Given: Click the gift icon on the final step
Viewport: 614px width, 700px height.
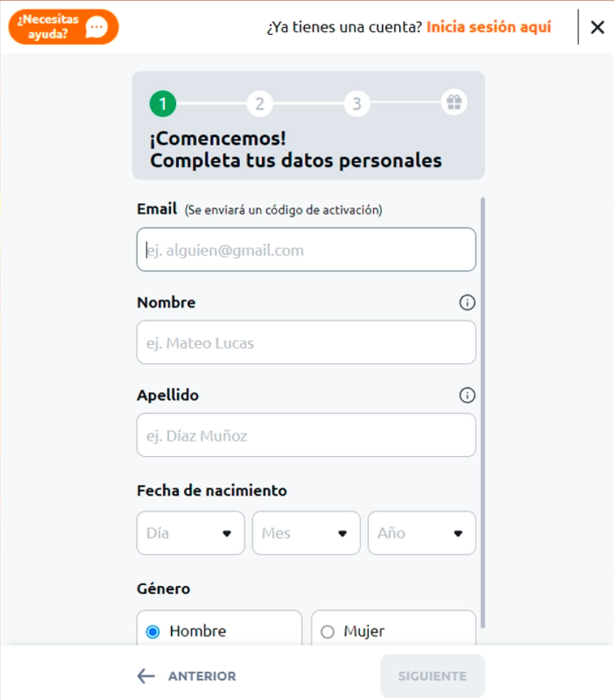Looking at the screenshot, I should click(455, 103).
